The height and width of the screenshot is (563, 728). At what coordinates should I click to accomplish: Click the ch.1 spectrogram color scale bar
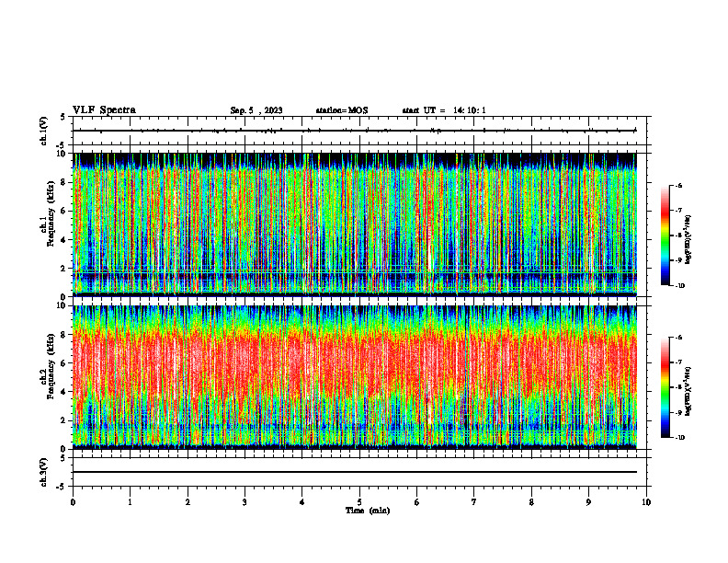pos(665,236)
